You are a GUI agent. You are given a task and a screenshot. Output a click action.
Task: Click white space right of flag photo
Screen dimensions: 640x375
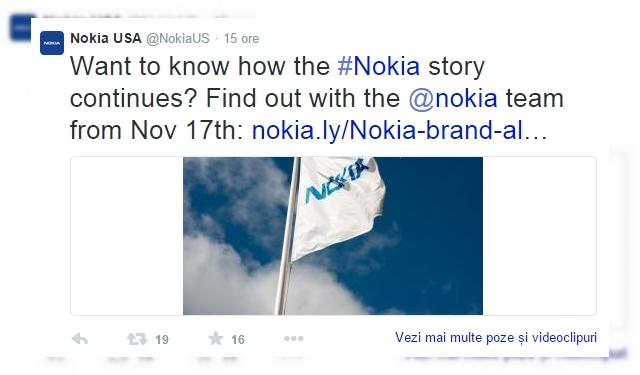click(x=539, y=236)
